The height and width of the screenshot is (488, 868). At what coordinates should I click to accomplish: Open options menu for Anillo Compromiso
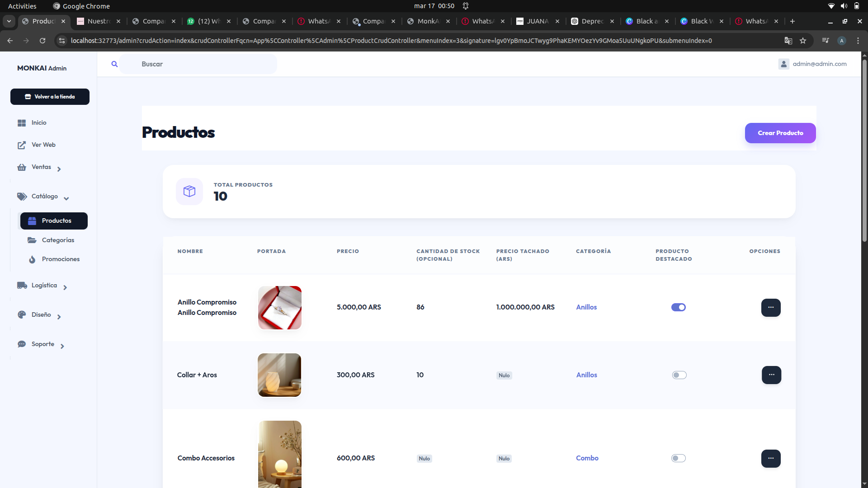point(771,307)
